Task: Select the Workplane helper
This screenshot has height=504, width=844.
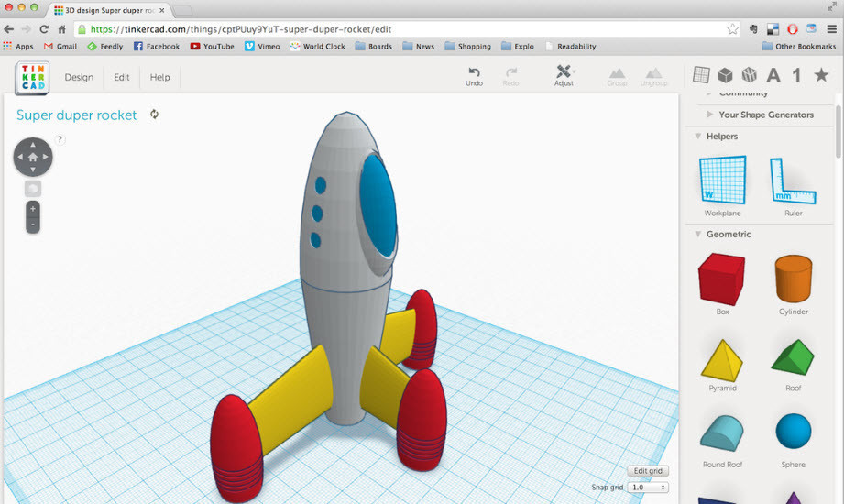Action: pyautogui.click(x=722, y=180)
